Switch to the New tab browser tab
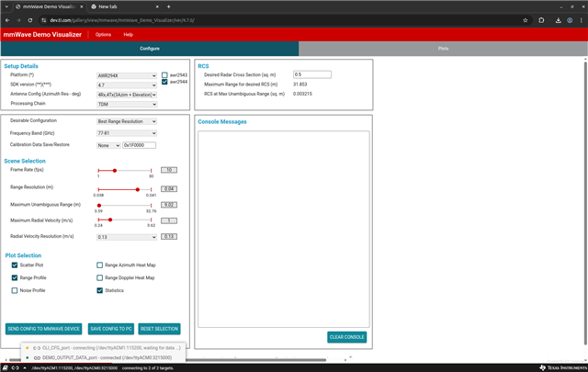 [x=125, y=6]
